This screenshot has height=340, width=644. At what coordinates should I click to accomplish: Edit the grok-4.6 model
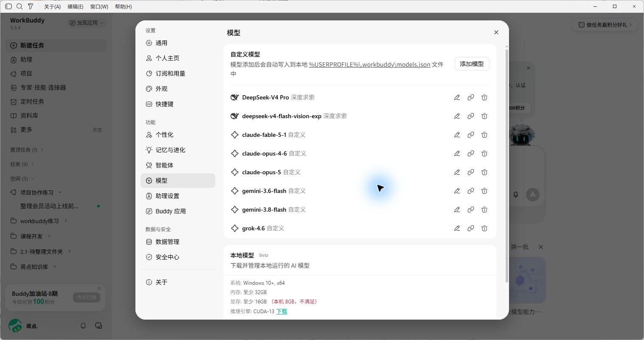[457, 228]
